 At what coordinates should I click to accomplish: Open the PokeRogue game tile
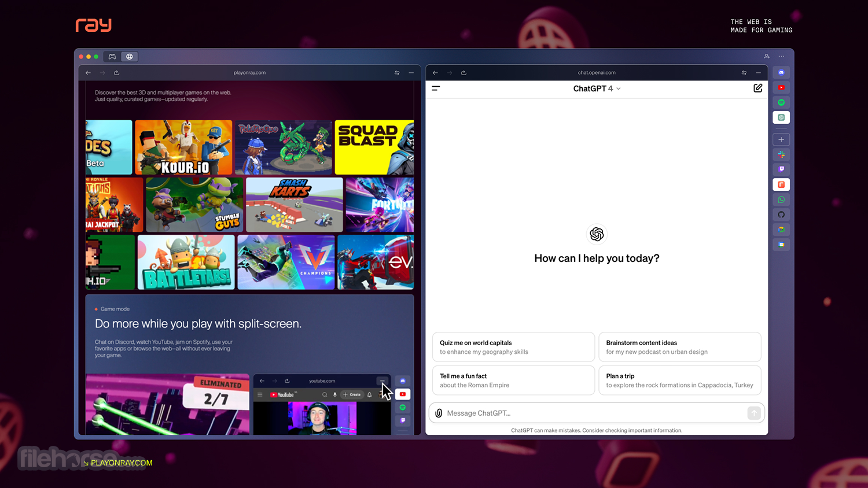click(x=284, y=147)
